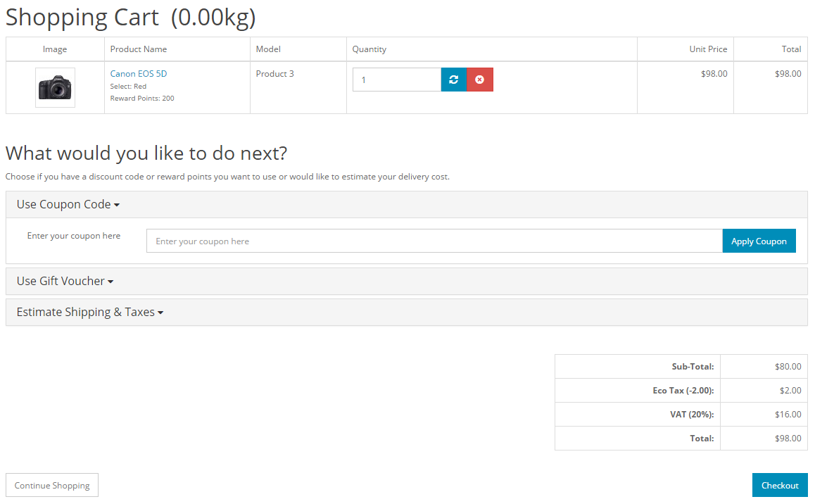Viewport: 815px width, 504px height.
Task: Click the caret arrow beside Use Coupon Code
Action: click(117, 205)
